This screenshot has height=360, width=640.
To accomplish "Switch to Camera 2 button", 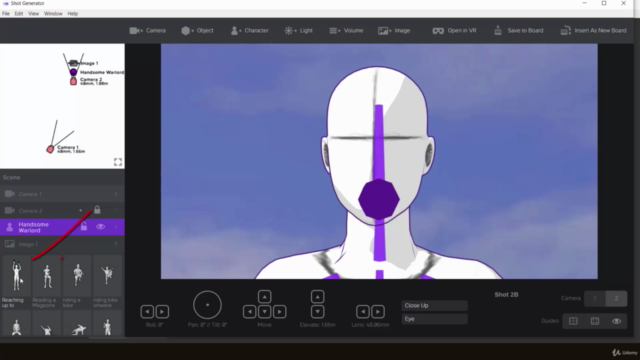I will pyautogui.click(x=616, y=298).
